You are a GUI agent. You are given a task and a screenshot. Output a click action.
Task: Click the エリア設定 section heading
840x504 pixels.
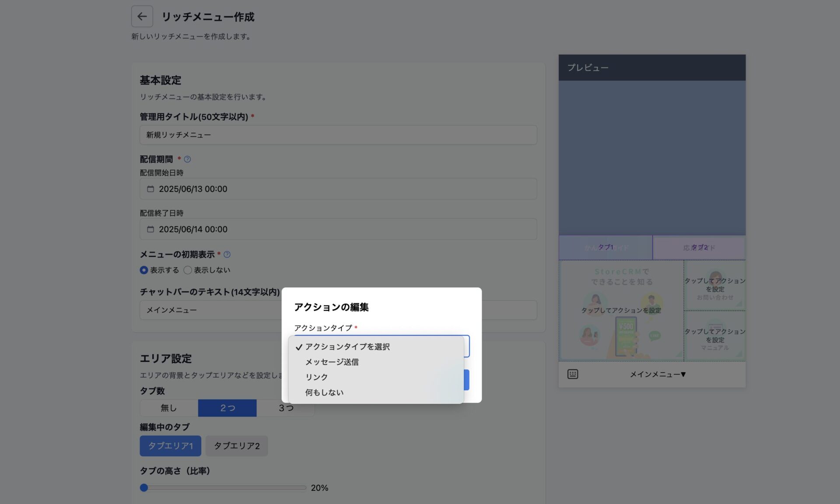[x=165, y=359]
